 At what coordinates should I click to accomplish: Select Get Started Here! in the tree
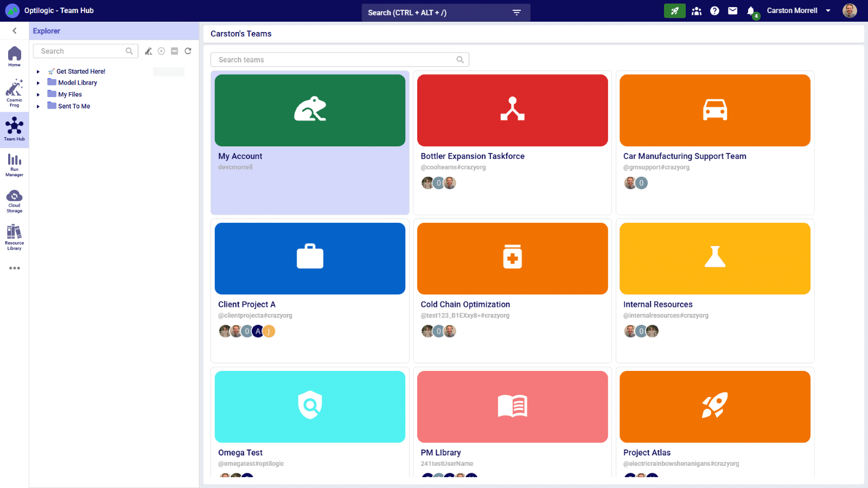[x=81, y=71]
